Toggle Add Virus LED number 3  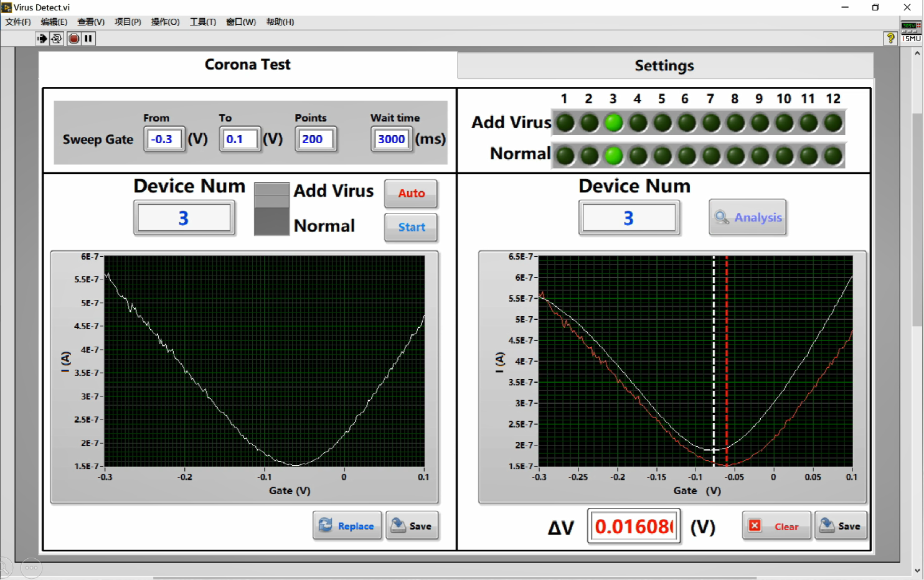tap(614, 123)
